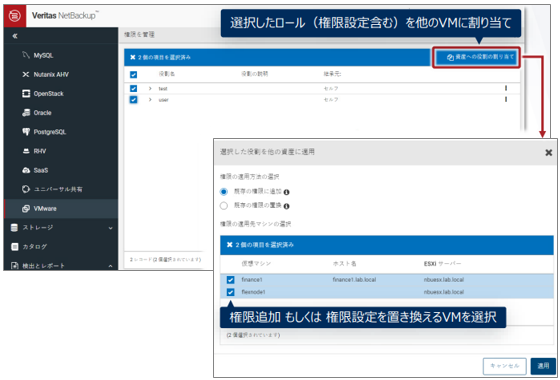Image resolution: width=560 pixels, height=380 pixels.
Task: Show info for 既存の権限に追加 option
Action: [286, 192]
